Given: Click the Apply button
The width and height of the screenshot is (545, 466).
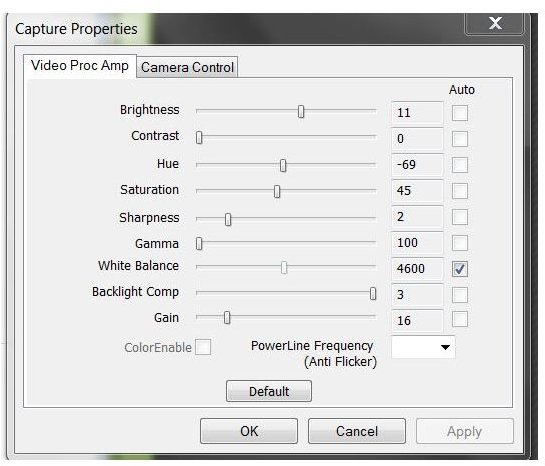Looking at the screenshot, I should (465, 431).
